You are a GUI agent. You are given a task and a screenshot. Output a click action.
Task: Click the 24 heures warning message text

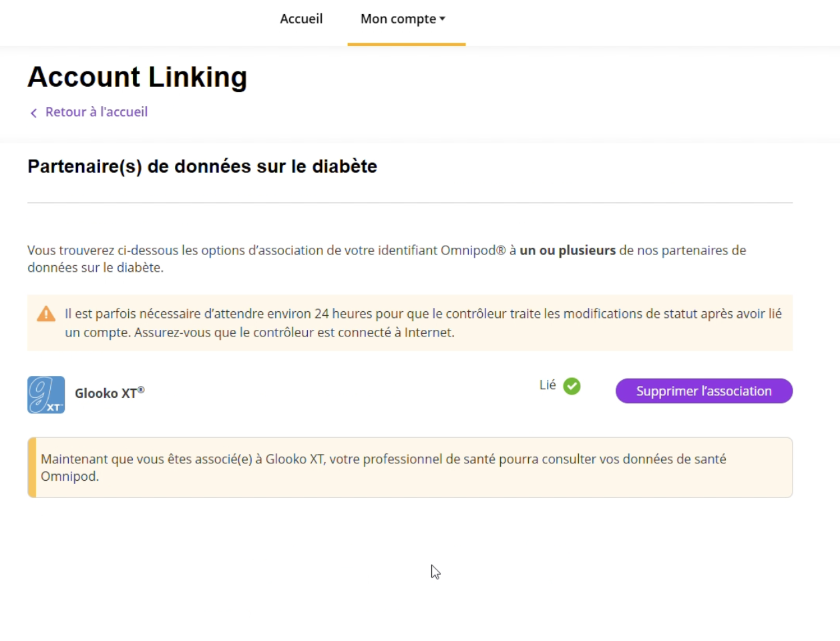point(423,323)
